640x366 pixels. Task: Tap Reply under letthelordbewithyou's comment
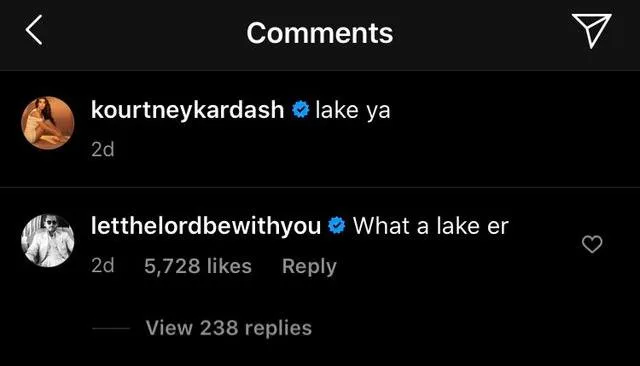pyautogui.click(x=309, y=267)
